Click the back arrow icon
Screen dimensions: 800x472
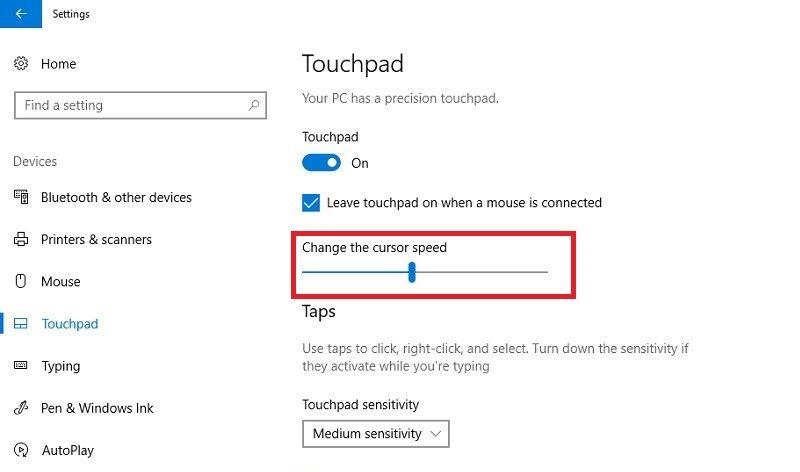click(x=20, y=14)
